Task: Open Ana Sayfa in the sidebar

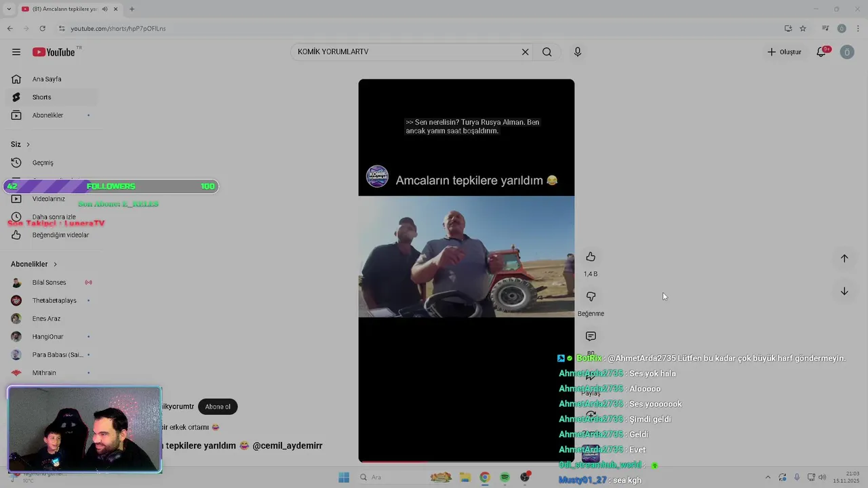Action: point(52,79)
